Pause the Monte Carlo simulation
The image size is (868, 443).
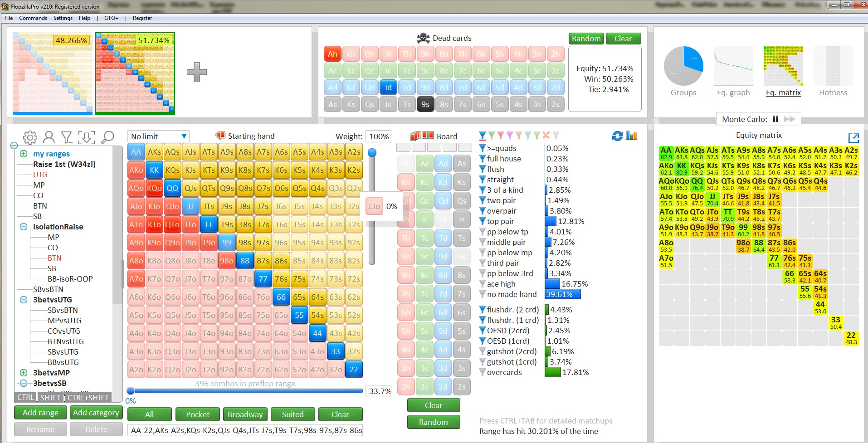point(775,119)
